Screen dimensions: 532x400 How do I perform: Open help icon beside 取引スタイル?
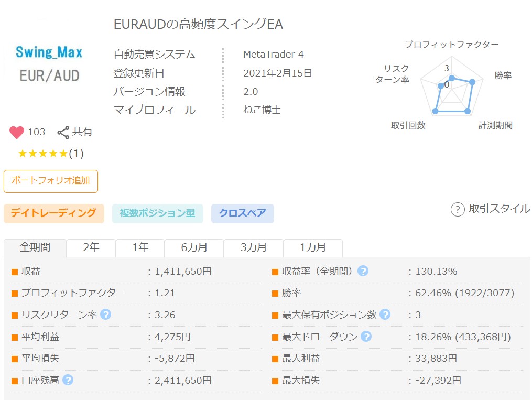pos(458,209)
